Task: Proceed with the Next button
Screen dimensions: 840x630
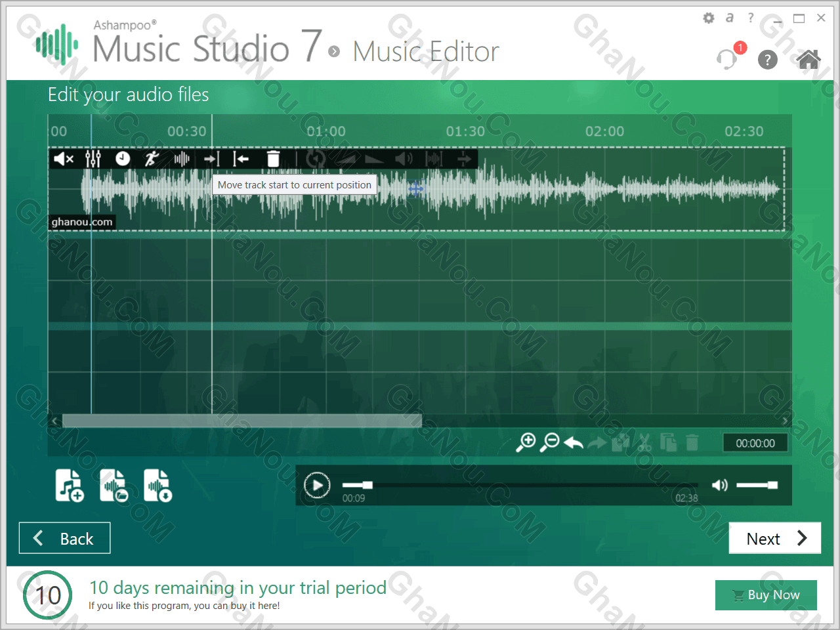Action: pyautogui.click(x=775, y=538)
